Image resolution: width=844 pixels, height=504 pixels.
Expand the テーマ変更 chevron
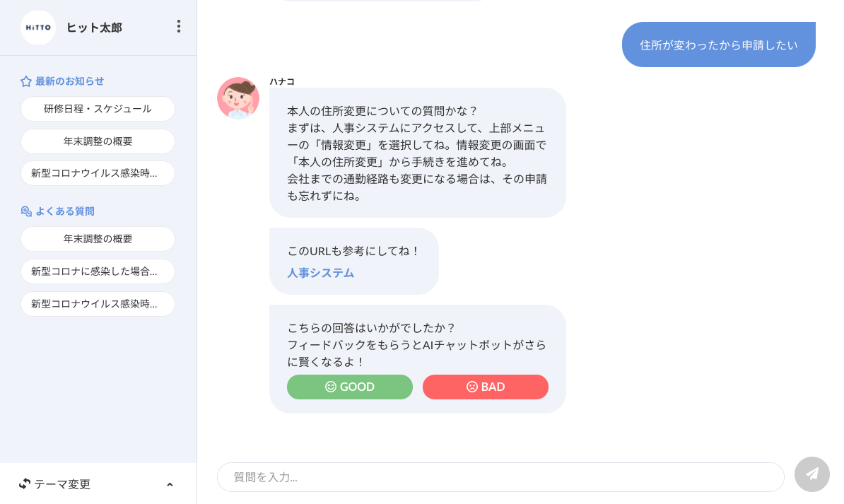(x=170, y=484)
